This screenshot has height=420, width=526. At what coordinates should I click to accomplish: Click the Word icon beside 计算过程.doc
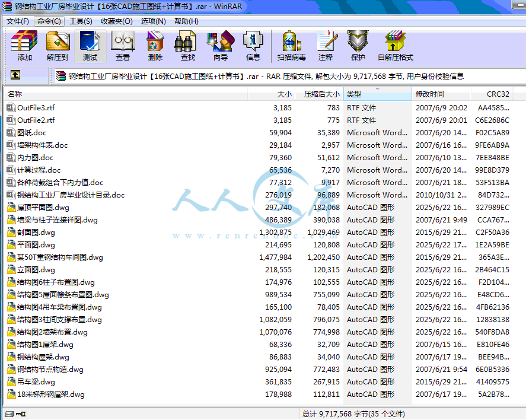(11, 170)
